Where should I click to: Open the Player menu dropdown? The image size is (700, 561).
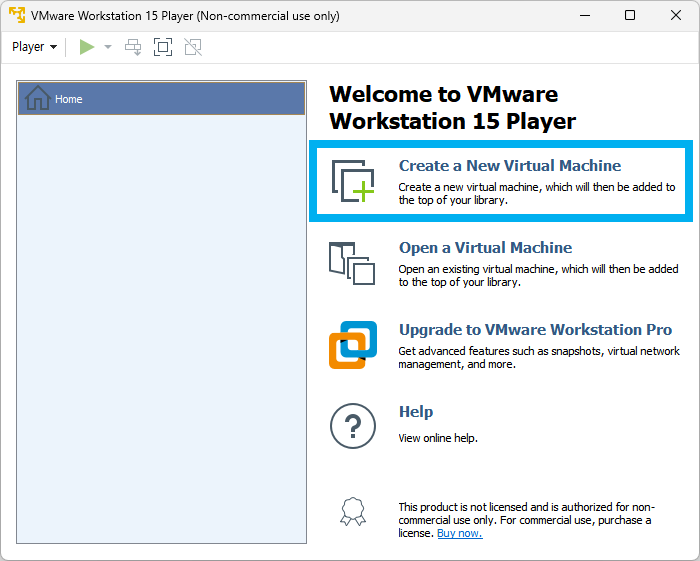[34, 47]
